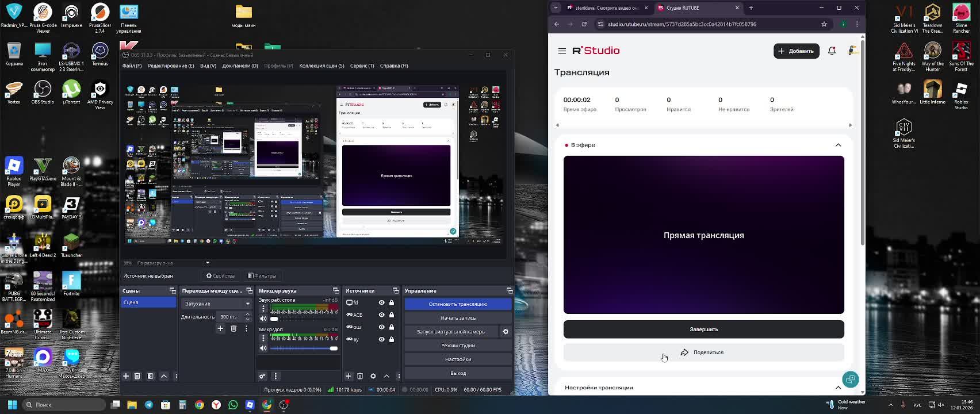Click Режим студии button

tap(458, 346)
